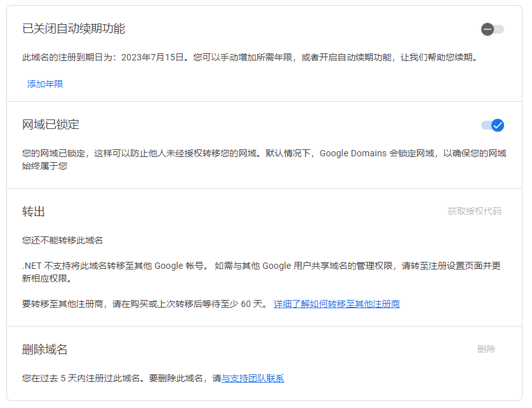Click the 网域已锁定 section heading
Viewport: 532px width, 408px height.
click(x=51, y=125)
